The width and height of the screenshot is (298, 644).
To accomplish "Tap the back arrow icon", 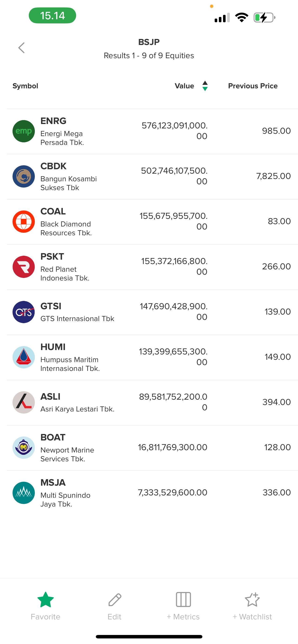I will (22, 48).
